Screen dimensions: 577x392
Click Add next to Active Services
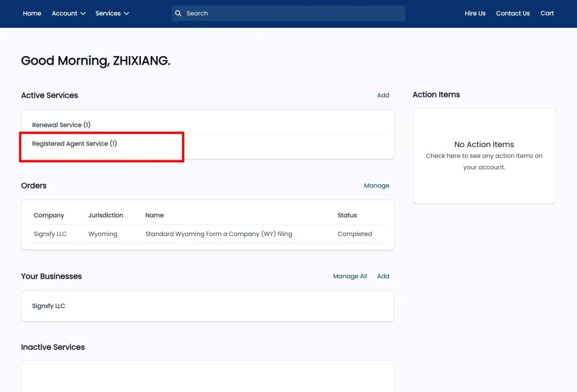point(383,96)
